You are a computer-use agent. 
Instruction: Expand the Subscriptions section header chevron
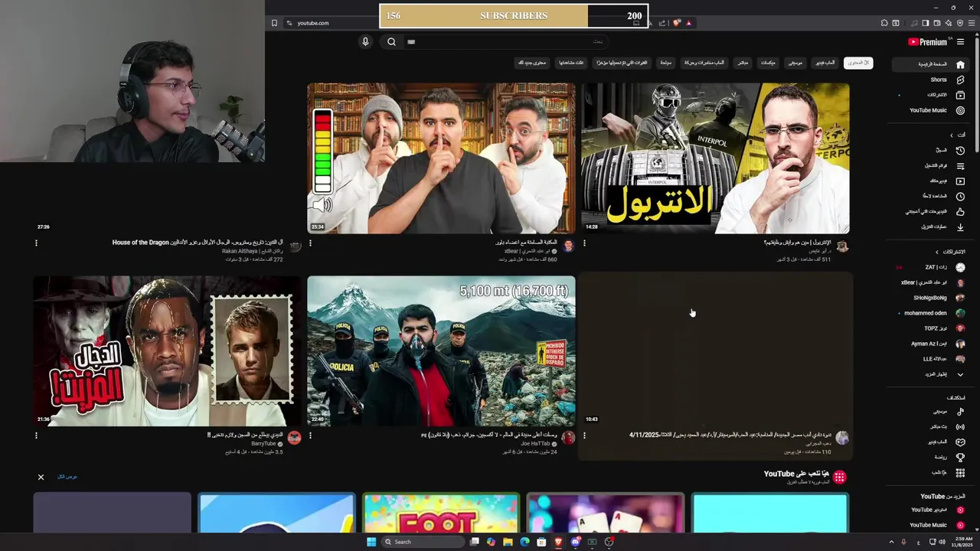pos(936,252)
